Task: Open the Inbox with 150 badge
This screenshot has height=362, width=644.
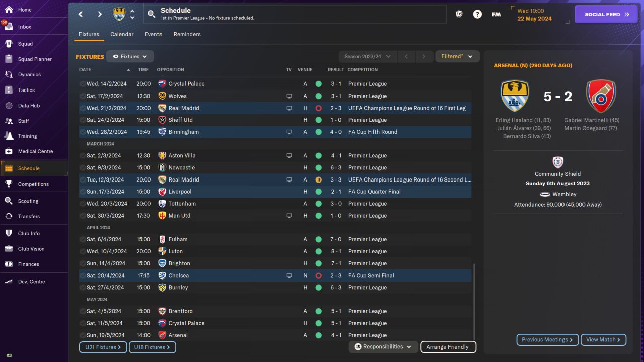Action: click(x=9, y=27)
